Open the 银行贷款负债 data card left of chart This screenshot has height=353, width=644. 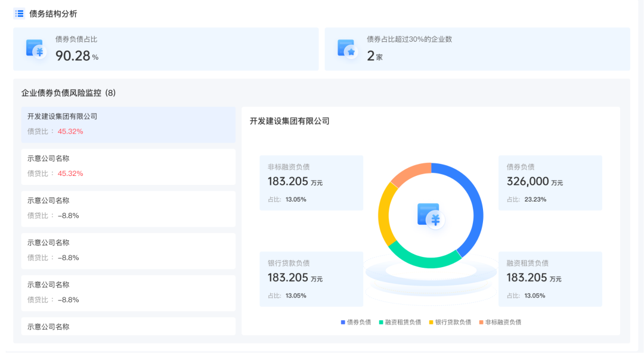click(x=311, y=279)
